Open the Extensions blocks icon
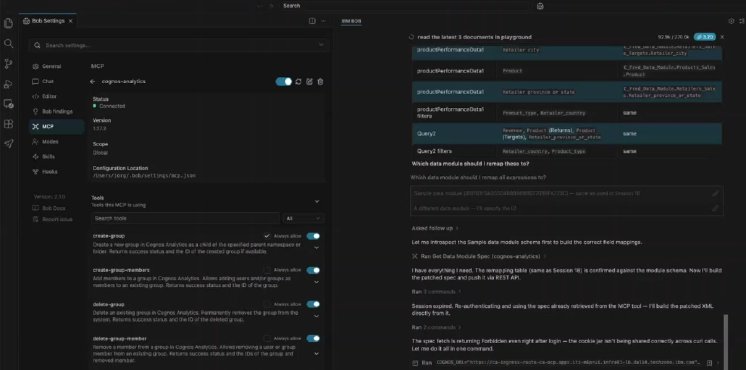The image size is (746, 370). click(x=8, y=124)
